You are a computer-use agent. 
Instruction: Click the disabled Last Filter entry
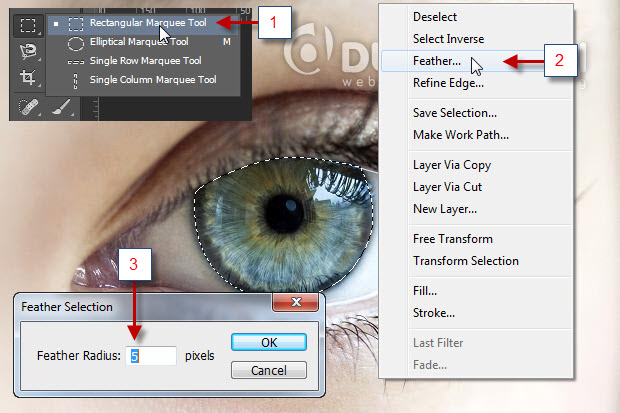click(438, 343)
